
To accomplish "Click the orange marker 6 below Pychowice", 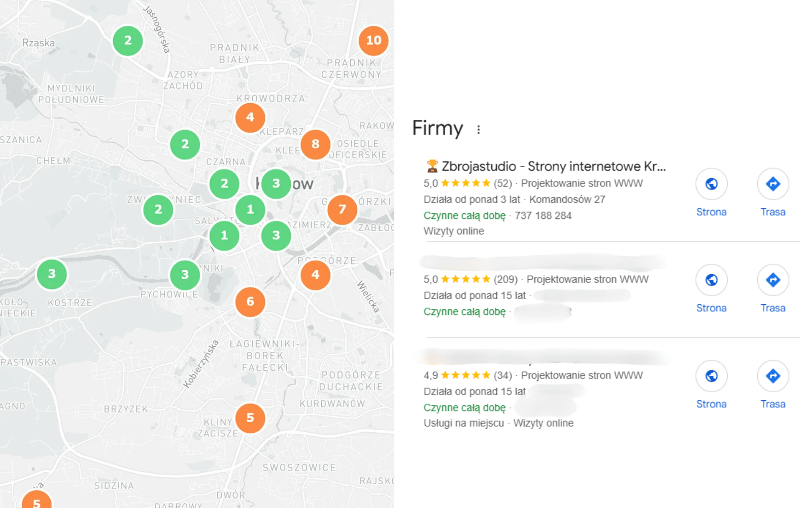I will point(250,302).
